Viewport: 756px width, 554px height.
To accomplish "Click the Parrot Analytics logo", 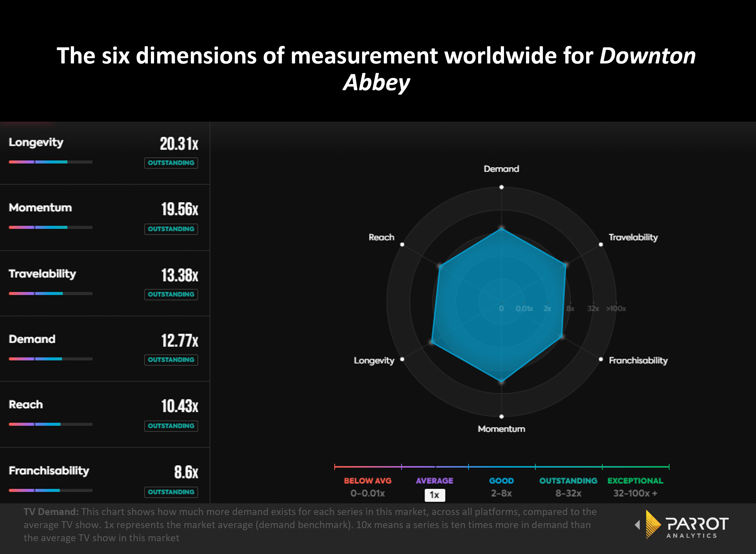I will 682,524.
